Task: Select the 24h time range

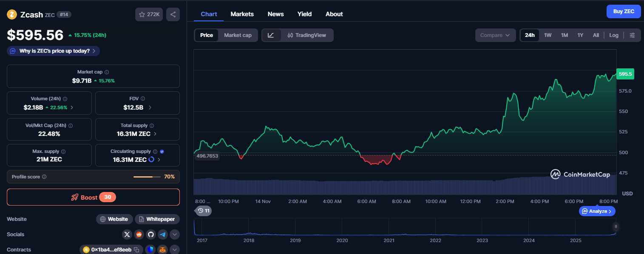Action: (530, 35)
